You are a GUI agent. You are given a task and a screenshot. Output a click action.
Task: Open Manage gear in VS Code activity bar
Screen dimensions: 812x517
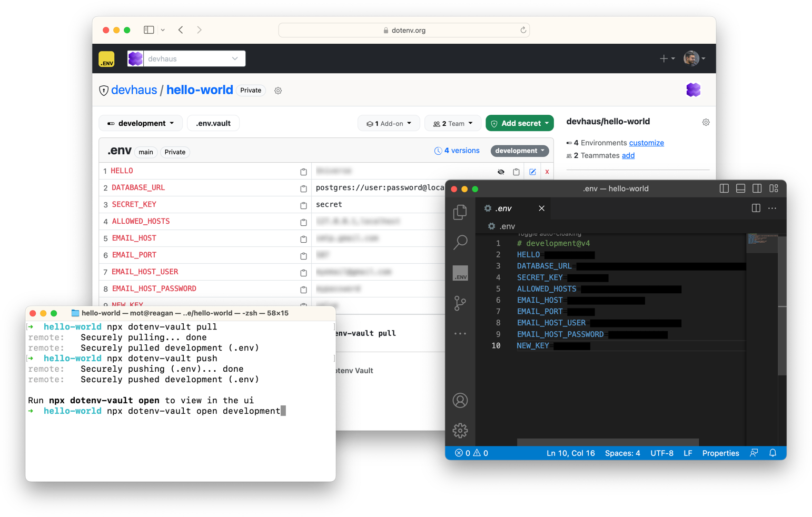coord(460,431)
